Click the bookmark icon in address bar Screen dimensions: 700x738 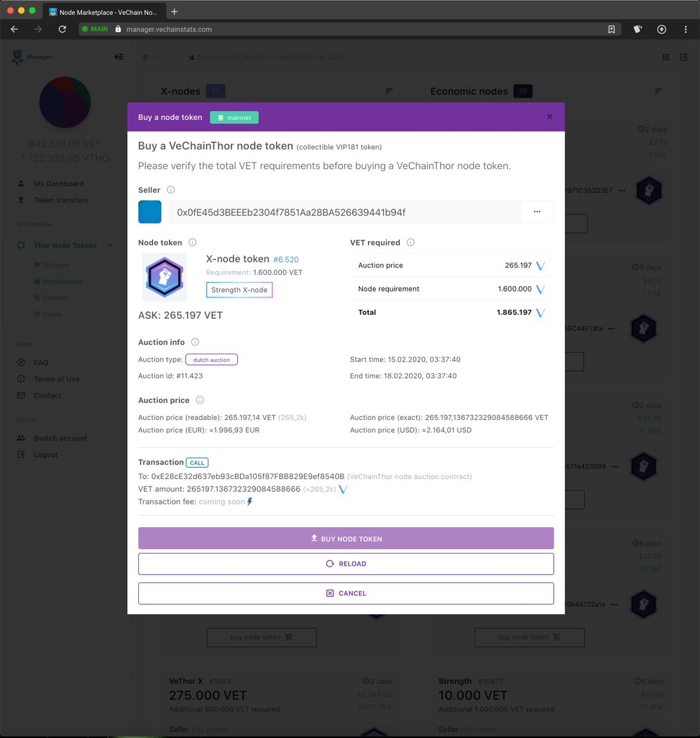(612, 29)
